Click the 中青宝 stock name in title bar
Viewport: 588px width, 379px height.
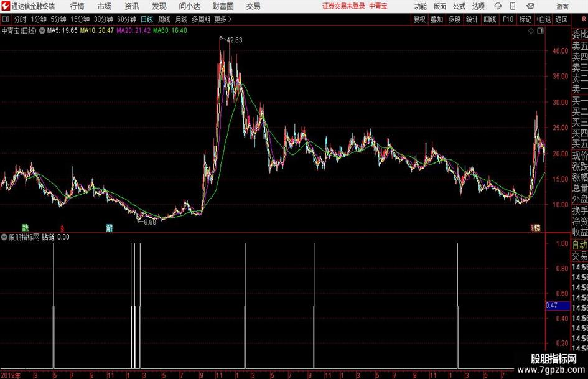point(378,6)
